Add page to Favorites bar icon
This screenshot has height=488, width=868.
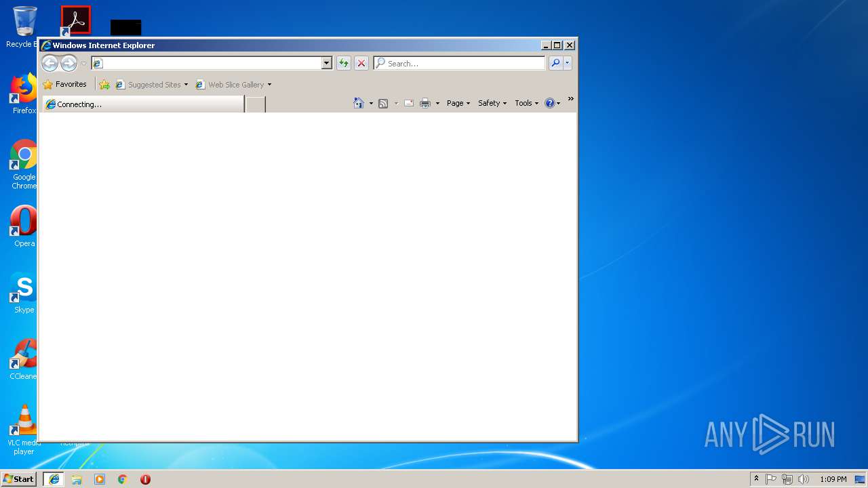tap(104, 85)
